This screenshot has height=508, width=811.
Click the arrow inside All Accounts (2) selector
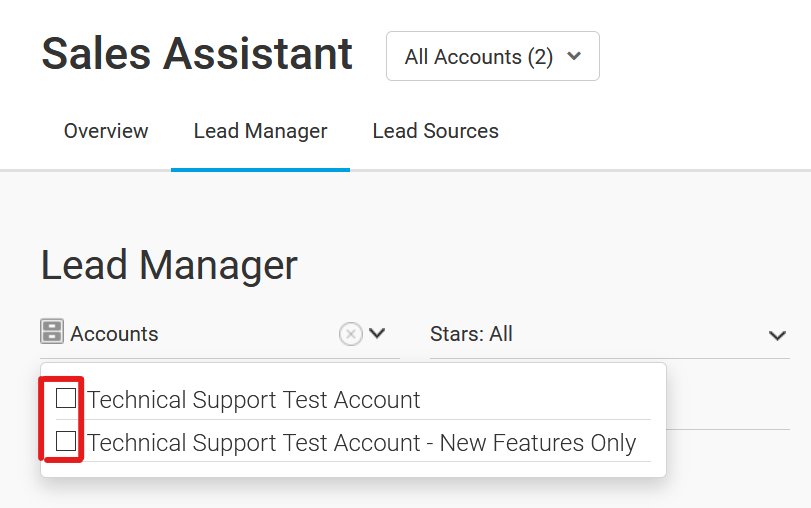[x=574, y=56]
